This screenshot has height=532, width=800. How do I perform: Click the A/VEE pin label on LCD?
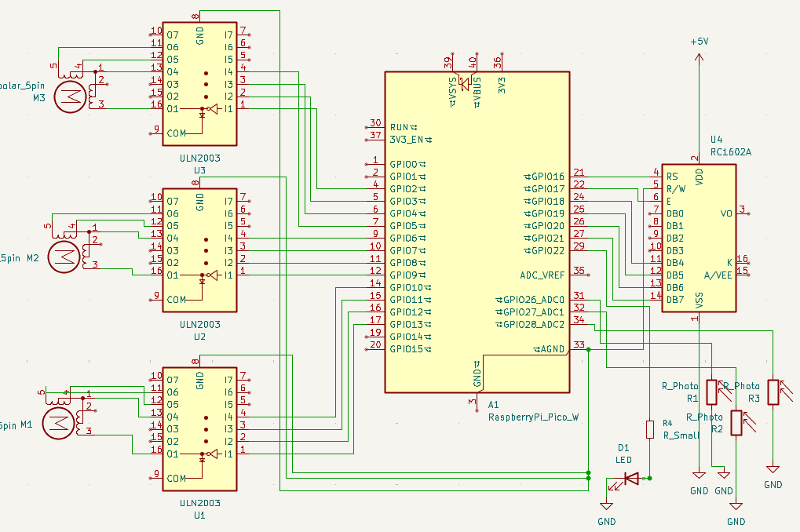tap(718, 275)
